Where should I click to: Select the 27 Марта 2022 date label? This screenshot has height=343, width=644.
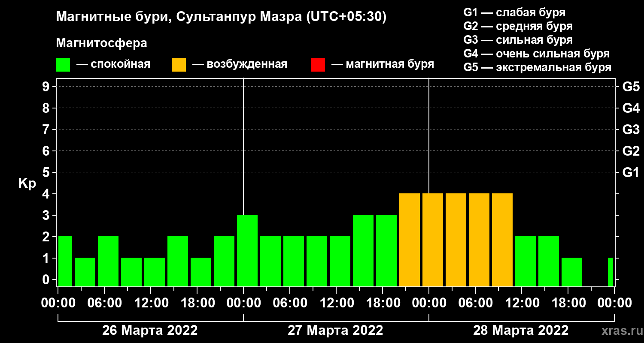(x=335, y=331)
